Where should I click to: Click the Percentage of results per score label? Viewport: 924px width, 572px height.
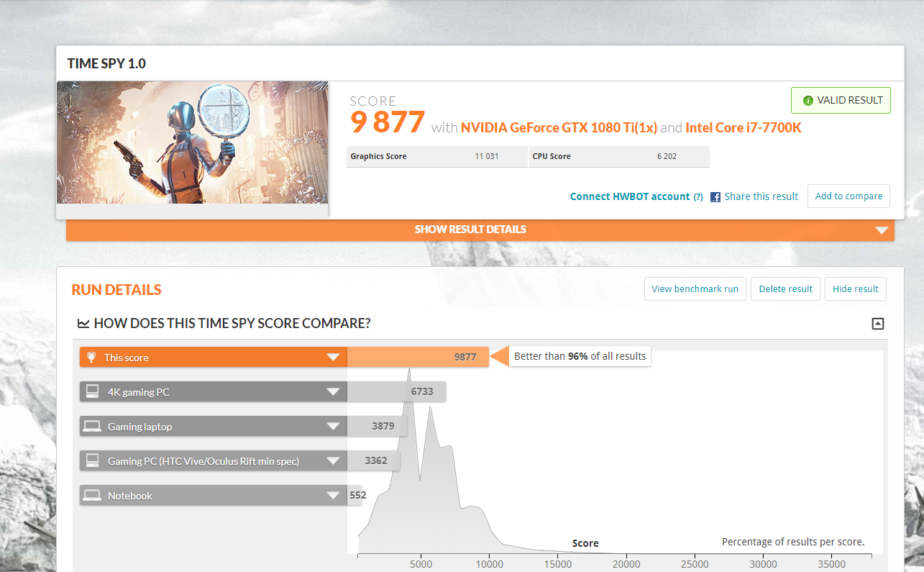point(793,542)
